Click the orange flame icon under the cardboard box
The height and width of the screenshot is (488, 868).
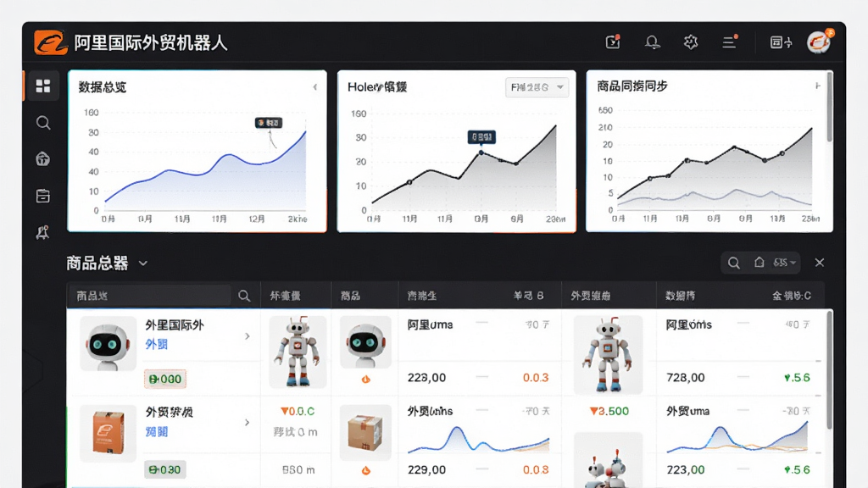[x=366, y=470]
